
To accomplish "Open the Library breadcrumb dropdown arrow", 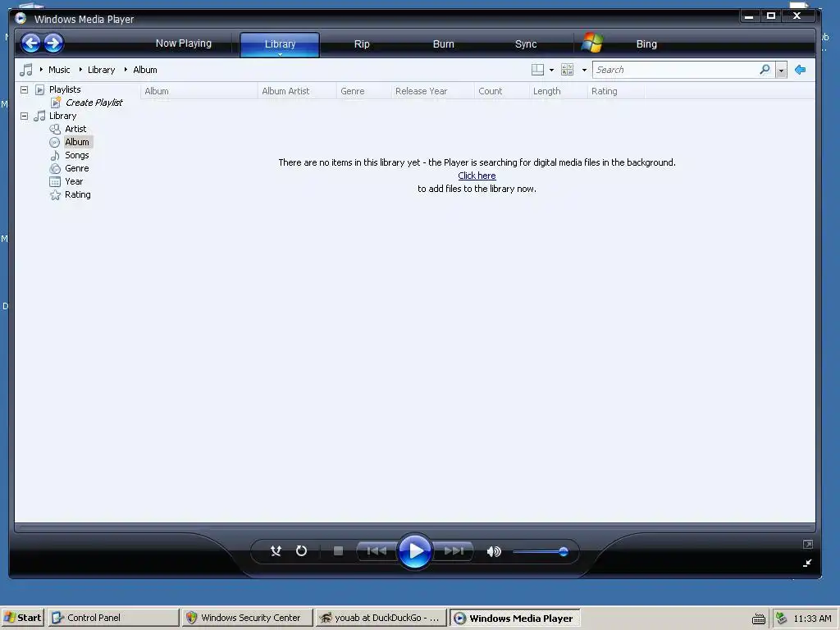I will [x=81, y=70].
